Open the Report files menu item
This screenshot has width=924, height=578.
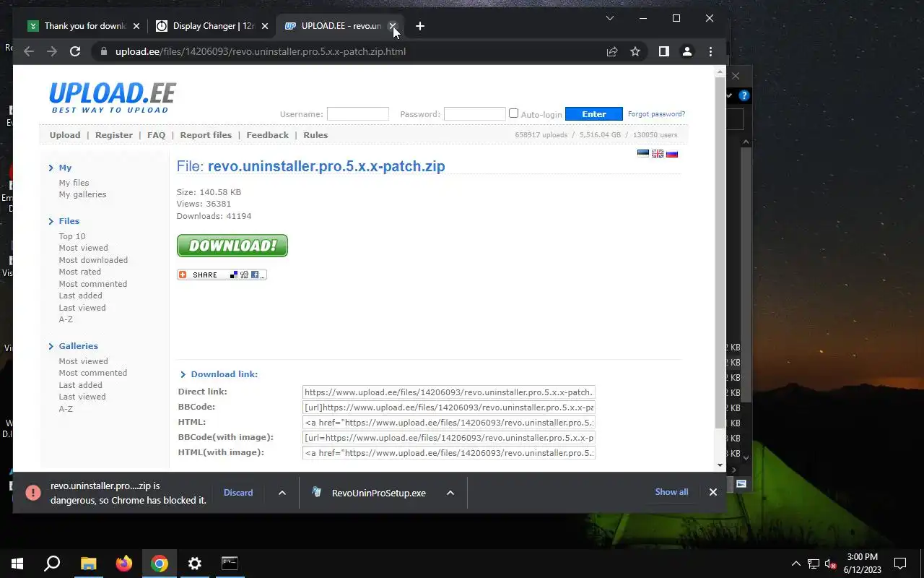206,135
